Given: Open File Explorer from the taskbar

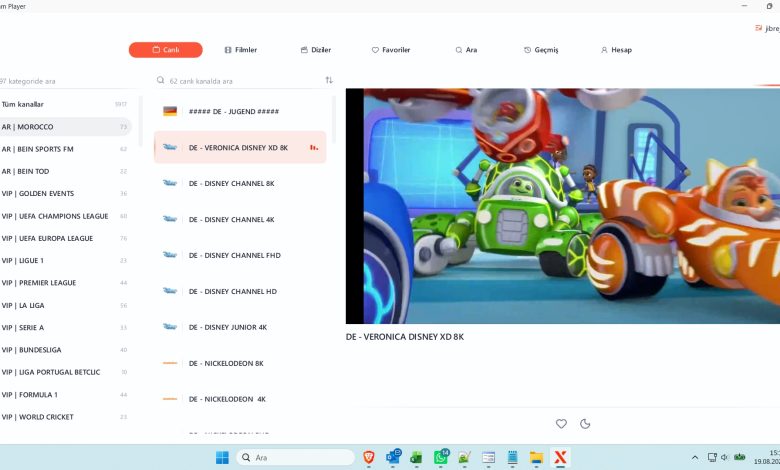Looking at the screenshot, I should pyautogui.click(x=536, y=458).
